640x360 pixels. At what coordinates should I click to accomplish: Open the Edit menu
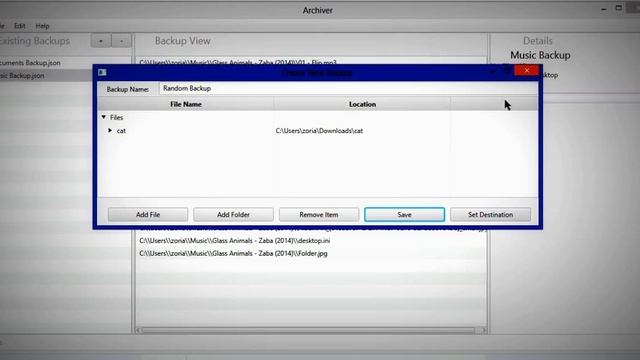20,26
